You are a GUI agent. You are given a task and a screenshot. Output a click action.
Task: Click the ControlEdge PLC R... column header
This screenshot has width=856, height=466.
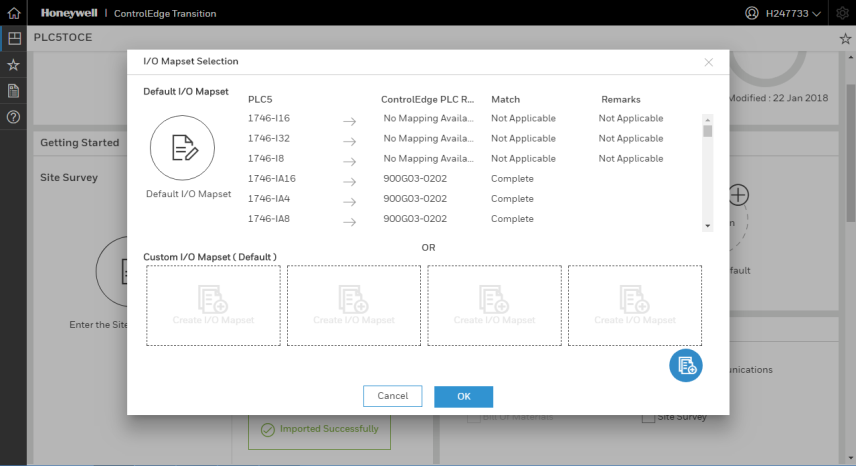pos(427,99)
